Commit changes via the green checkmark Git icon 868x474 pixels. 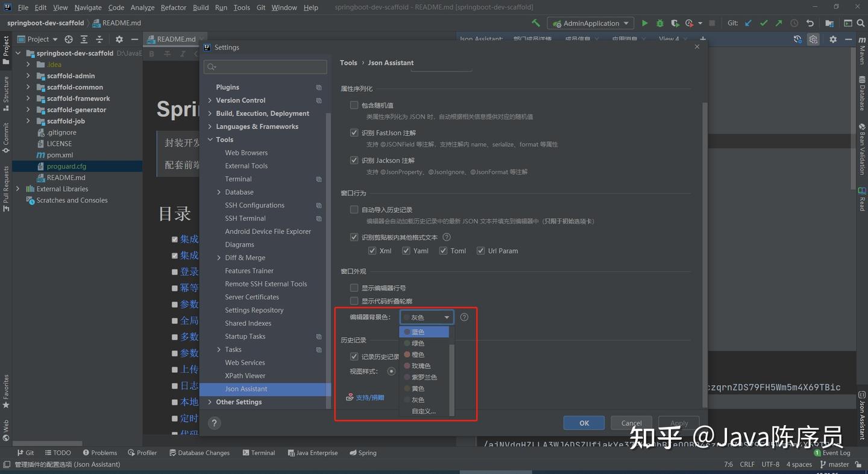764,22
